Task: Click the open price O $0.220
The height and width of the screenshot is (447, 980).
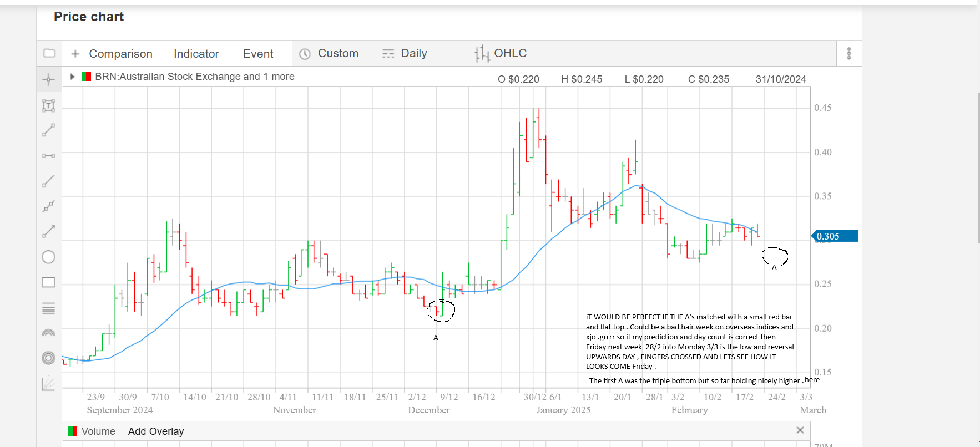Action: point(518,79)
